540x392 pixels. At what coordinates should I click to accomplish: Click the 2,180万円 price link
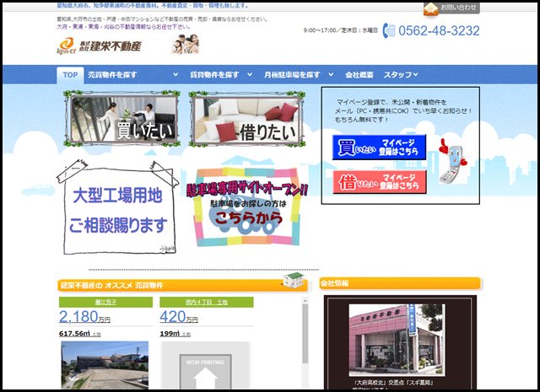84,317
